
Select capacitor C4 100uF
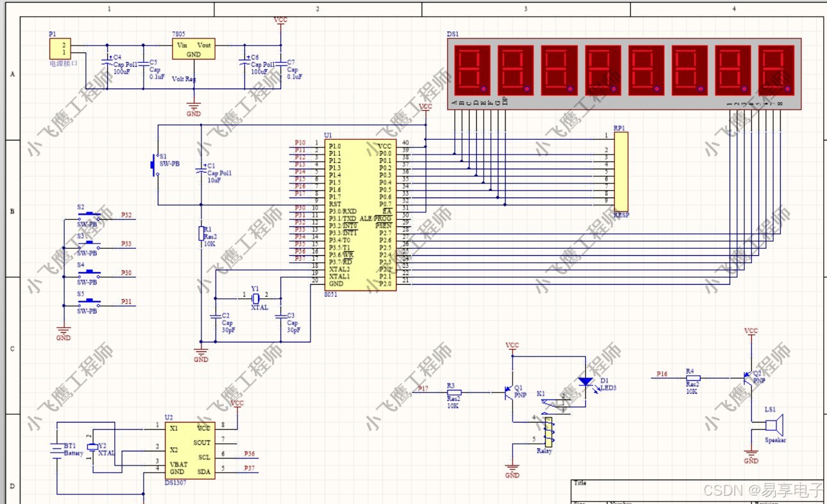pos(107,62)
